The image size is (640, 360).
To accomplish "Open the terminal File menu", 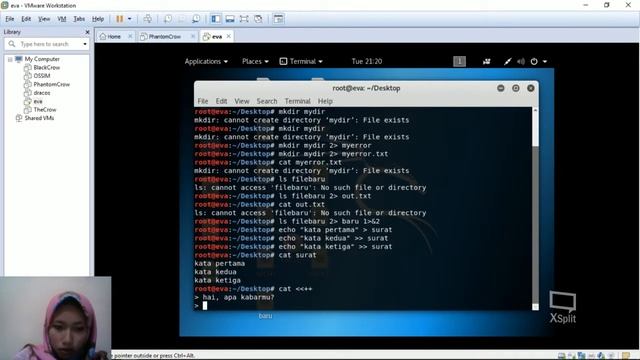I will click(203, 101).
